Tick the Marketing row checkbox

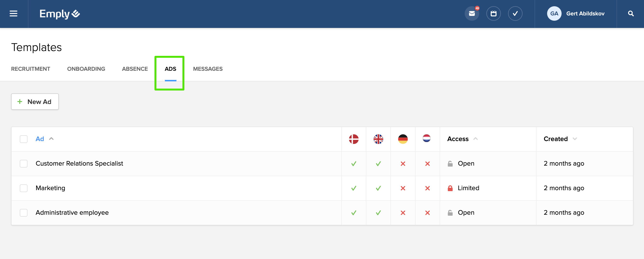[24, 188]
